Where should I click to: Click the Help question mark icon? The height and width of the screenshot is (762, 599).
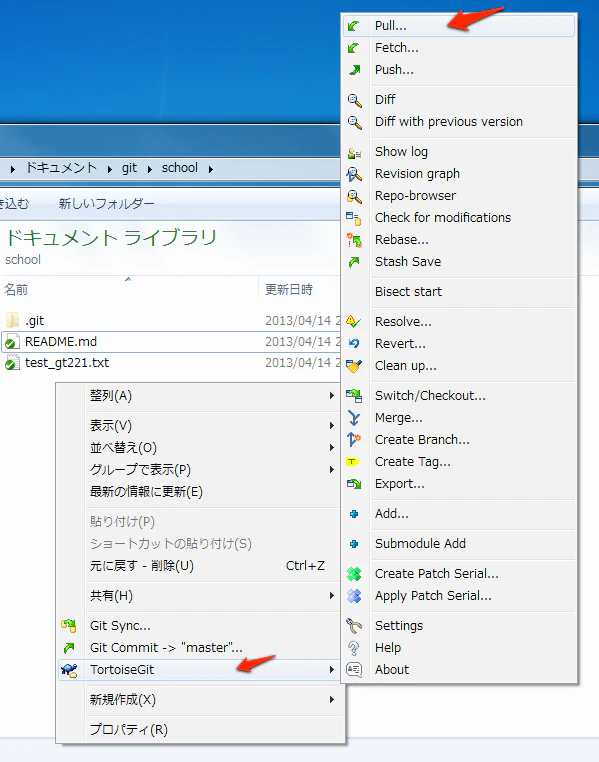tap(354, 648)
